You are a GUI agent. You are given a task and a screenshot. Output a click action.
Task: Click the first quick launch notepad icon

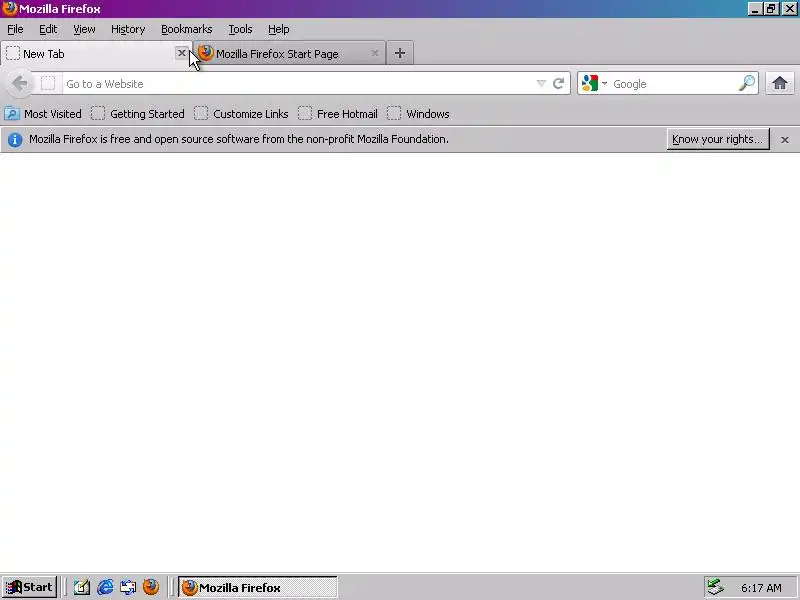point(82,587)
